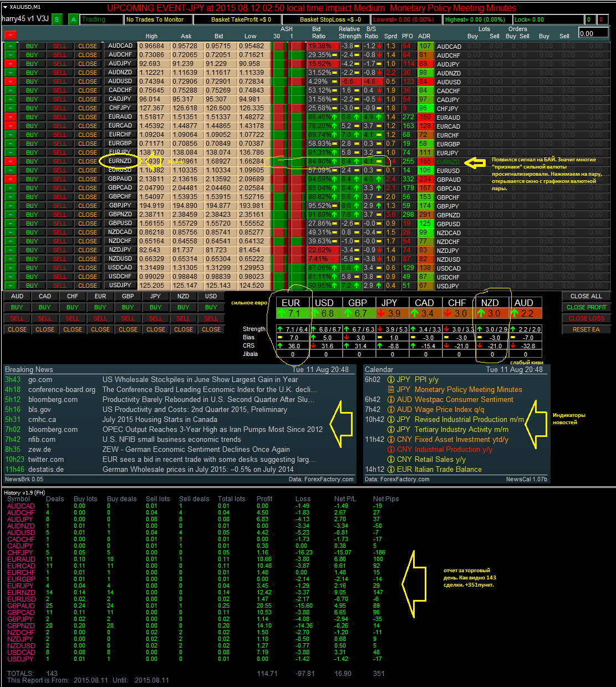Image resolution: width=616 pixels, height=687 pixels.
Task: Click the red master tilde button above rows
Action: [10, 34]
